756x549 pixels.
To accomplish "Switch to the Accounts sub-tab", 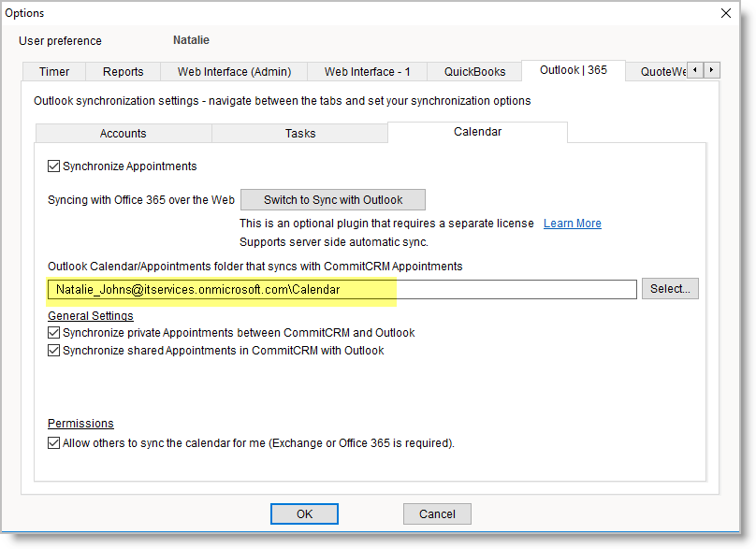I will click(123, 134).
